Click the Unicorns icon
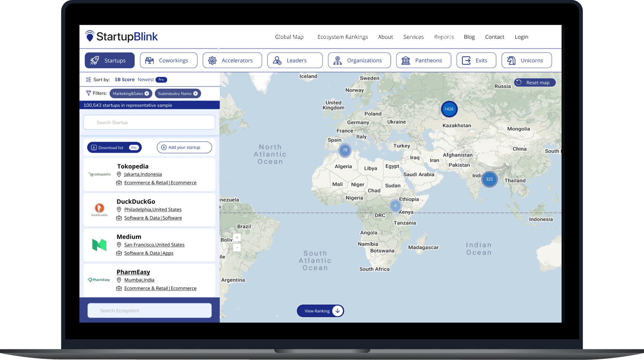Screen dimensions: 644x360 (x=512, y=60)
